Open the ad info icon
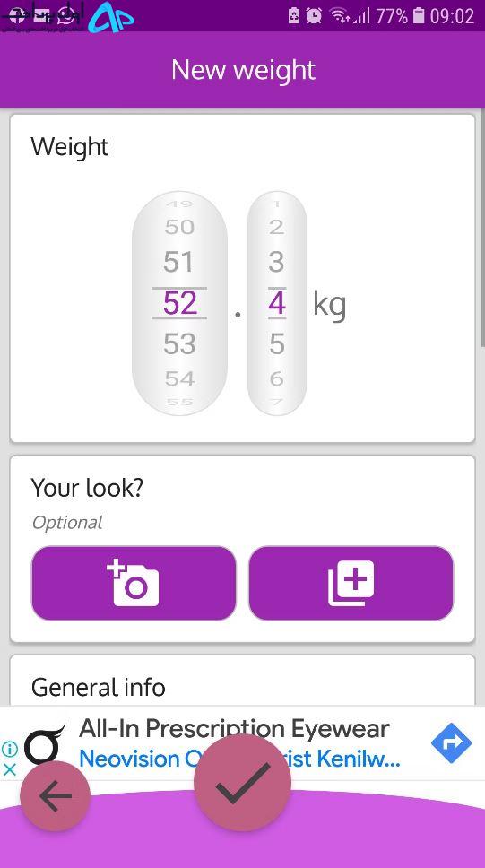 pos(10,749)
